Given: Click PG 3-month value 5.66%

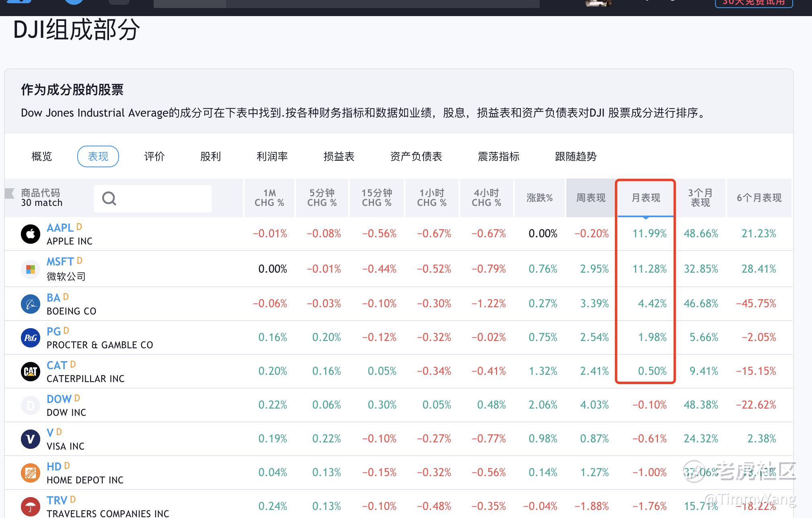Looking at the screenshot, I should point(704,337).
